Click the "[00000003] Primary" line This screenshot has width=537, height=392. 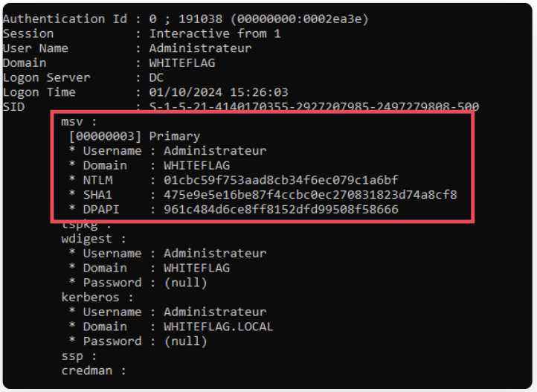point(134,136)
